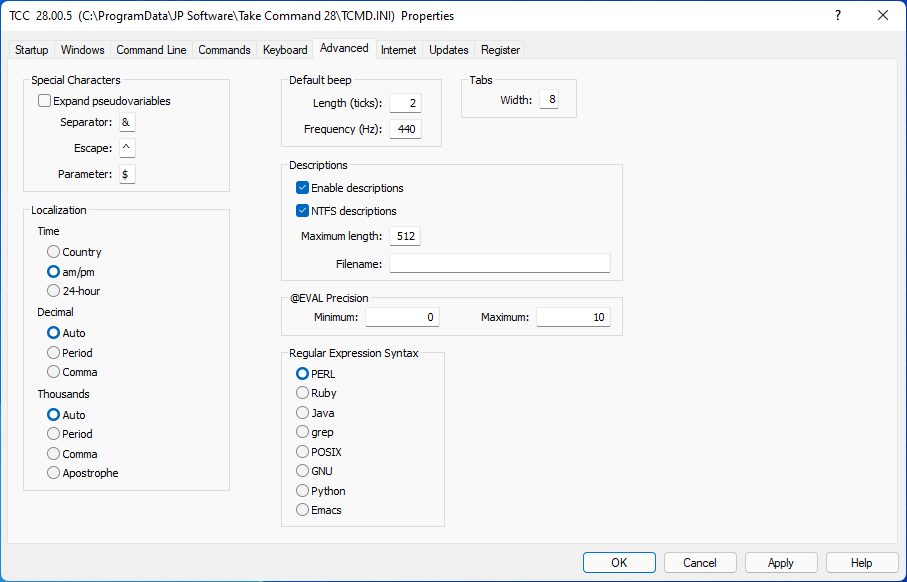Viewport: 907px width, 582px height.
Task: Open the Command Line tab
Action: (x=151, y=50)
